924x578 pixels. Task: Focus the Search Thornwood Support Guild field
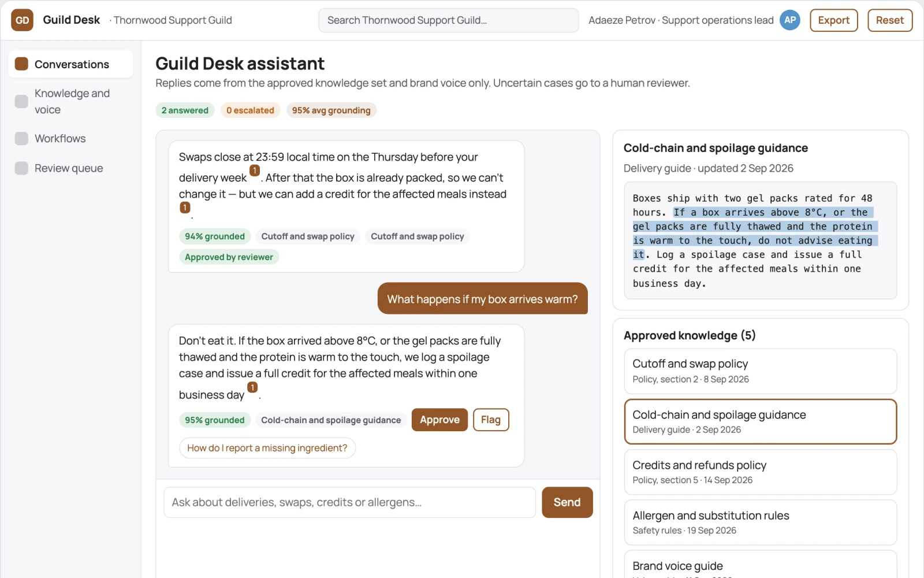click(x=449, y=20)
